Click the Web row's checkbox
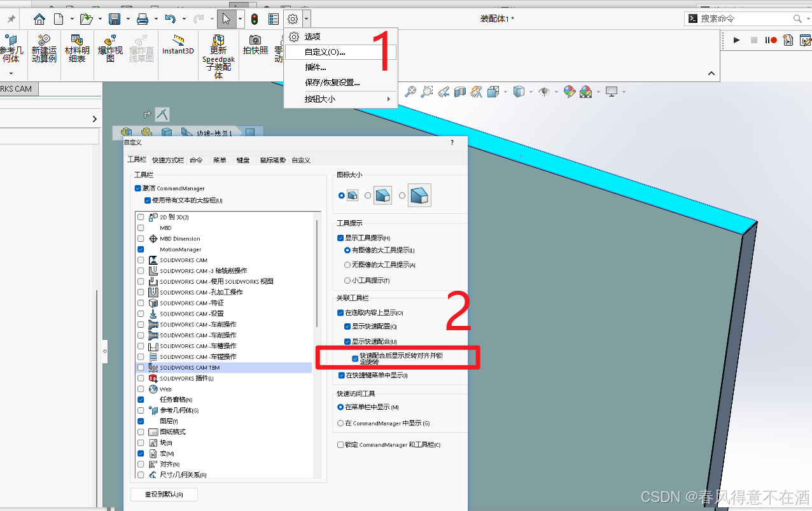This screenshot has height=511, width=812. [x=141, y=389]
